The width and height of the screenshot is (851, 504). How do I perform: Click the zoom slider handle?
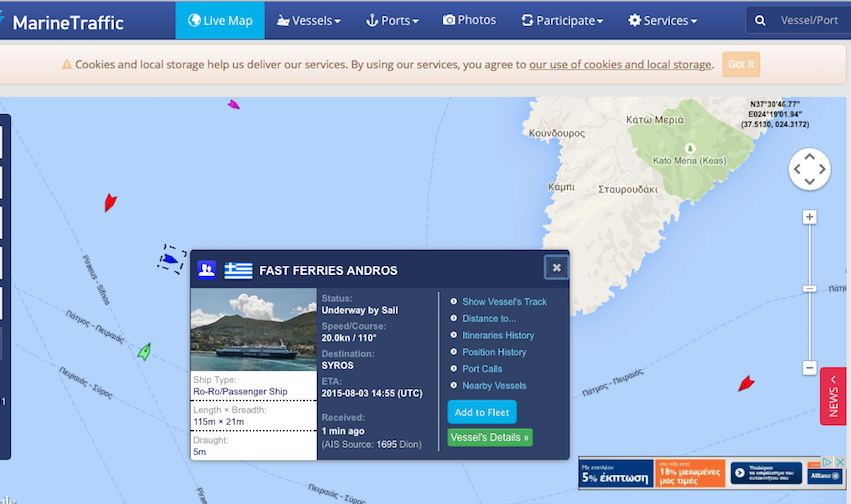pos(810,290)
